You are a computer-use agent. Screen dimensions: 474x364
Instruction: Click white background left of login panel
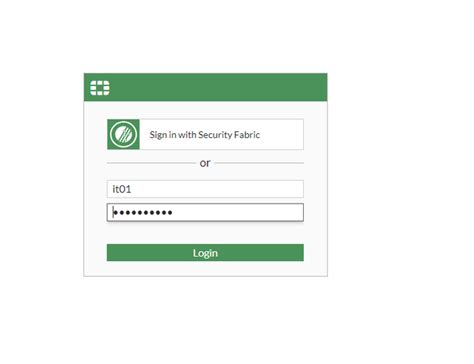42,173
